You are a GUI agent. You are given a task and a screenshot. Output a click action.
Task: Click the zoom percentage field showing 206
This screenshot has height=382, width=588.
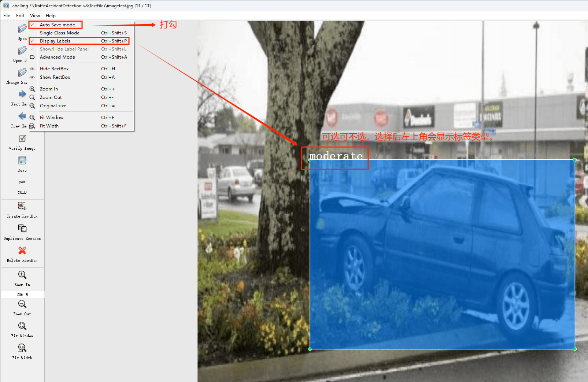[21, 294]
